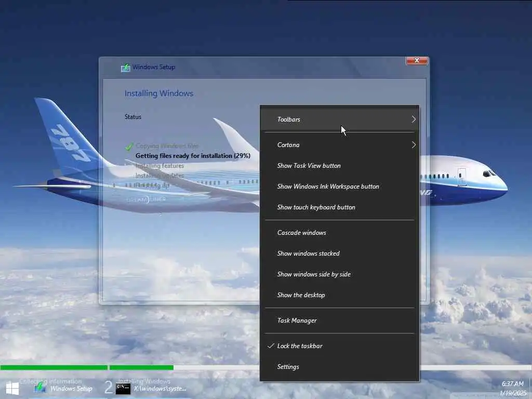The height and width of the screenshot is (399, 532).
Task: Click the Installing updates status line
Action: tap(159, 176)
